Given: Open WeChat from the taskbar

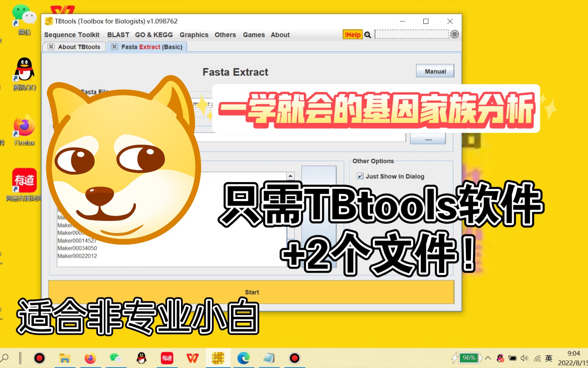Looking at the screenshot, I should pos(115,358).
